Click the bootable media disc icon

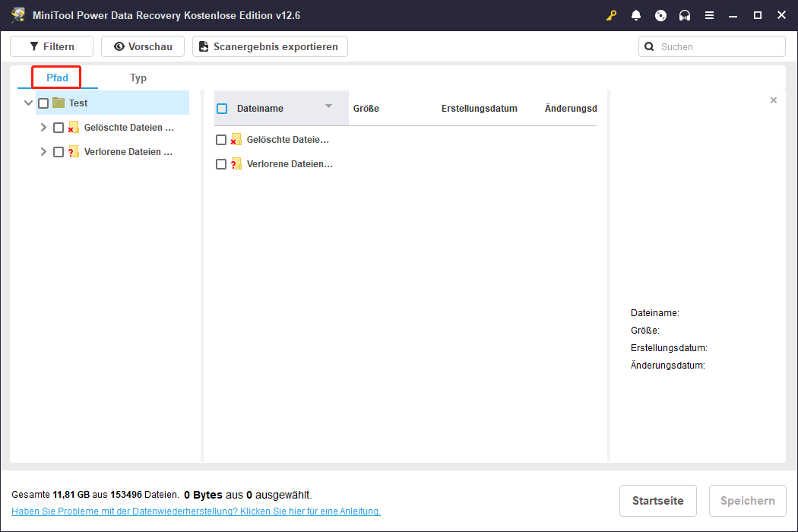[660, 15]
